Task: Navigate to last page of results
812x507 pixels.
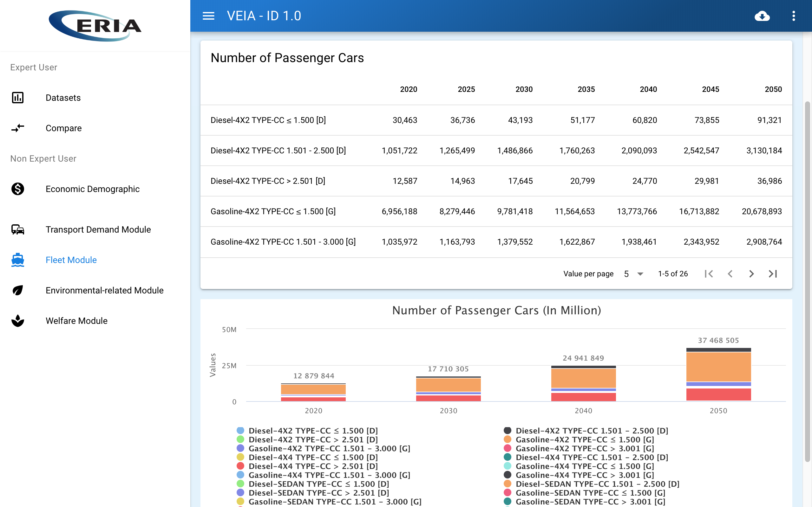Action: (x=773, y=273)
